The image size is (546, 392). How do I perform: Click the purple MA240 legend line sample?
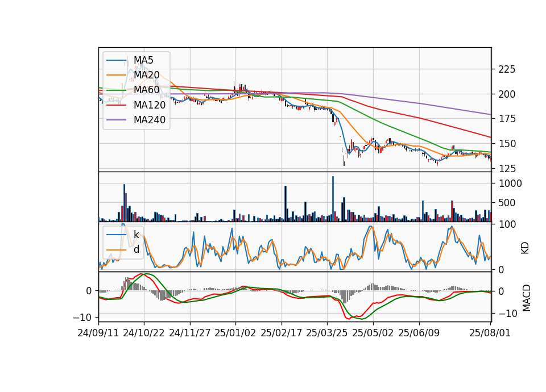(116, 120)
